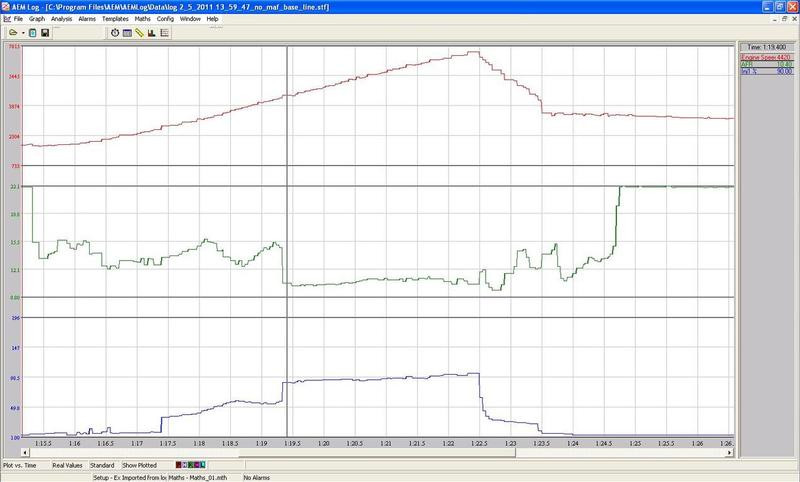800x482 pixels.
Task: Click the green channel color swatch
Action: [191, 465]
